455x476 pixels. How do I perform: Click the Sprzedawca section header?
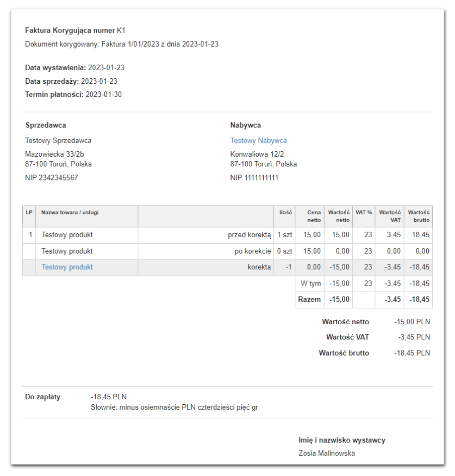click(x=46, y=125)
